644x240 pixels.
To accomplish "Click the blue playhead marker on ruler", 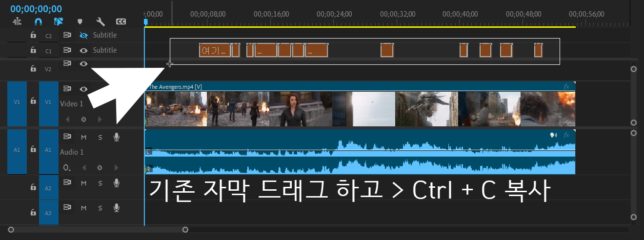I will click(x=145, y=22).
